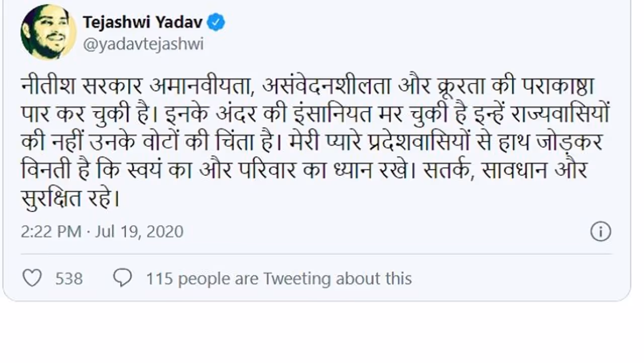Open the Tejashwi Yadav display name link
The height and width of the screenshot is (363, 644).
pyautogui.click(x=142, y=22)
